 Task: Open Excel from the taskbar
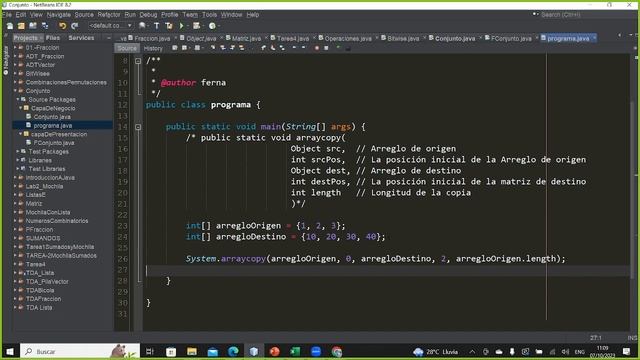click(x=295, y=351)
